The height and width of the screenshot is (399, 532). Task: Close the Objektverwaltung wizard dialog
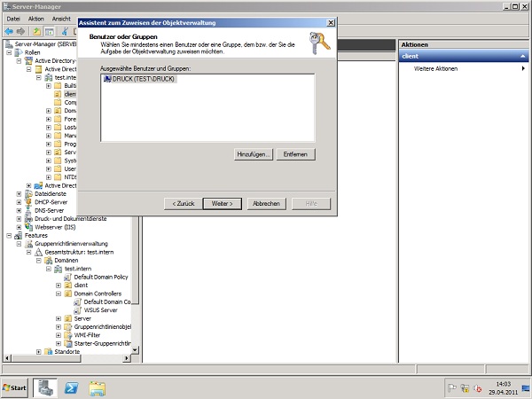(331, 23)
